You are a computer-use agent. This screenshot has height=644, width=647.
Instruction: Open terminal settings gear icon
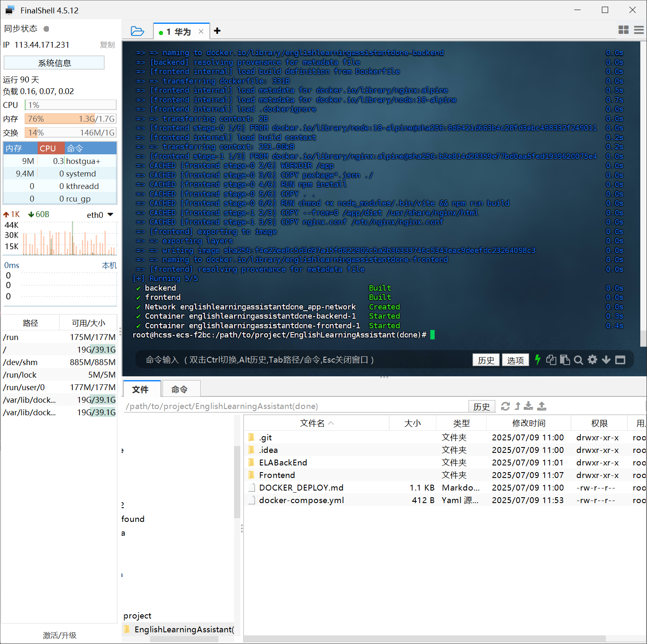click(x=592, y=360)
